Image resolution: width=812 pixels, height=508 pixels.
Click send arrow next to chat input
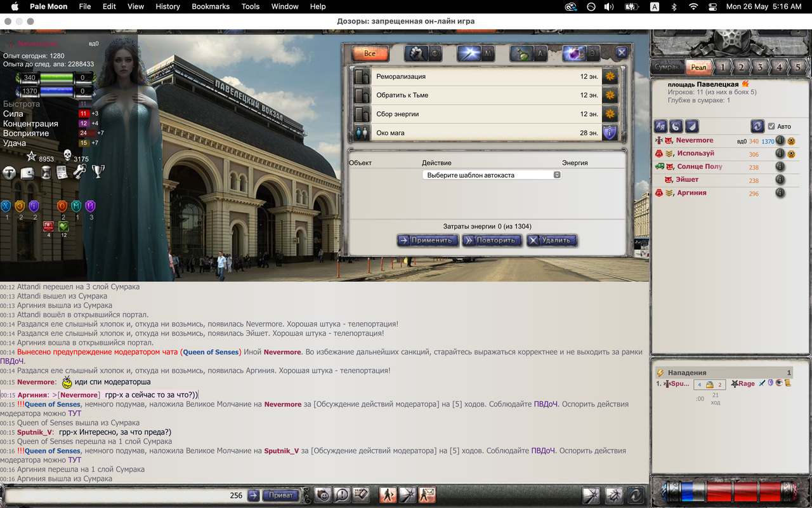coord(253,495)
